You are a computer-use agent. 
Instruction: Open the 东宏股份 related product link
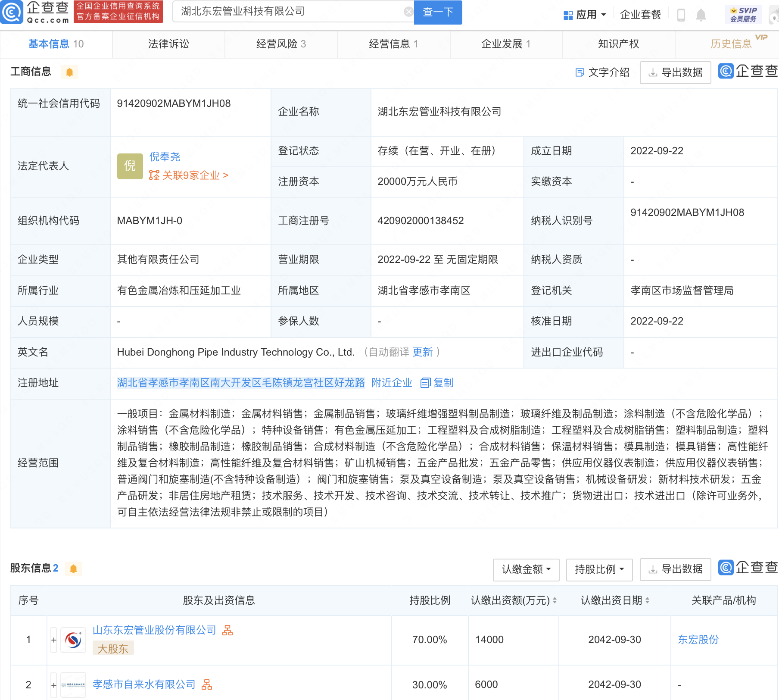click(x=698, y=640)
